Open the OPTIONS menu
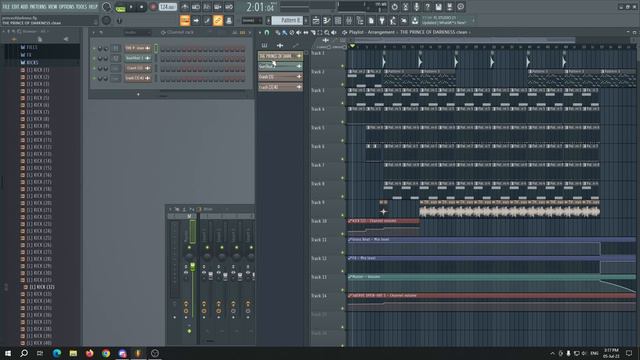The image size is (640, 360). (66, 7)
